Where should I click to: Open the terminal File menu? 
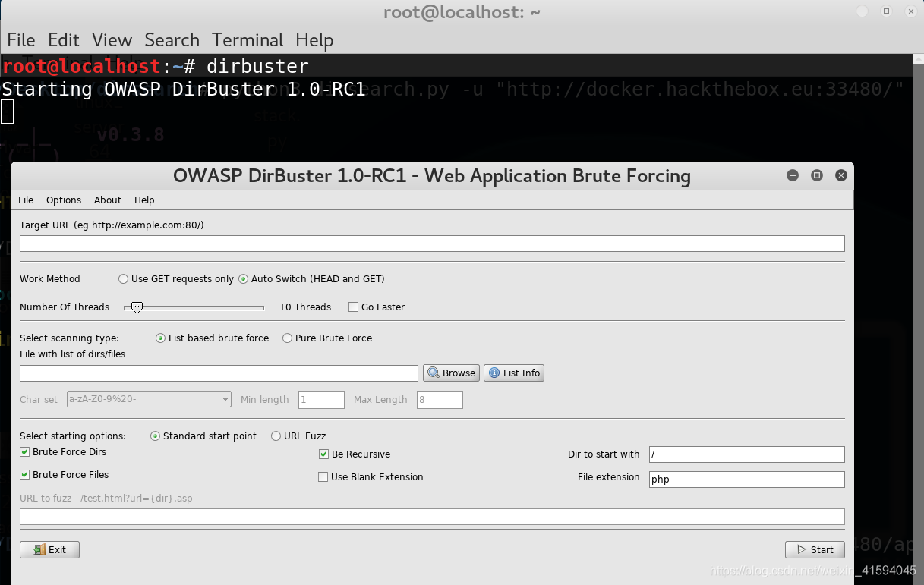tap(21, 40)
